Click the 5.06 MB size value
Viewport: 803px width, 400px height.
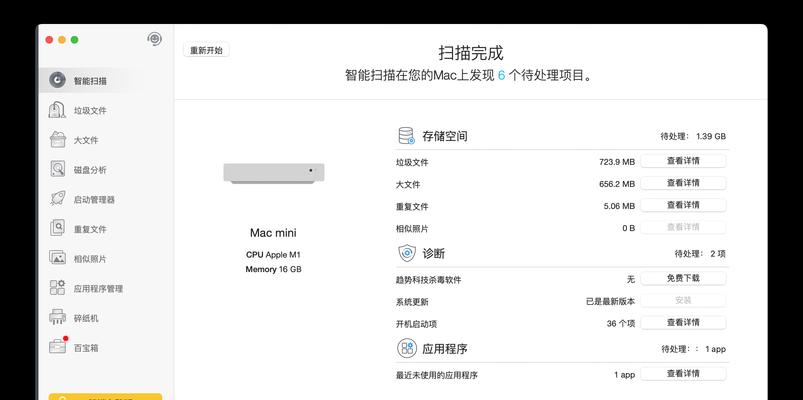[619, 206]
